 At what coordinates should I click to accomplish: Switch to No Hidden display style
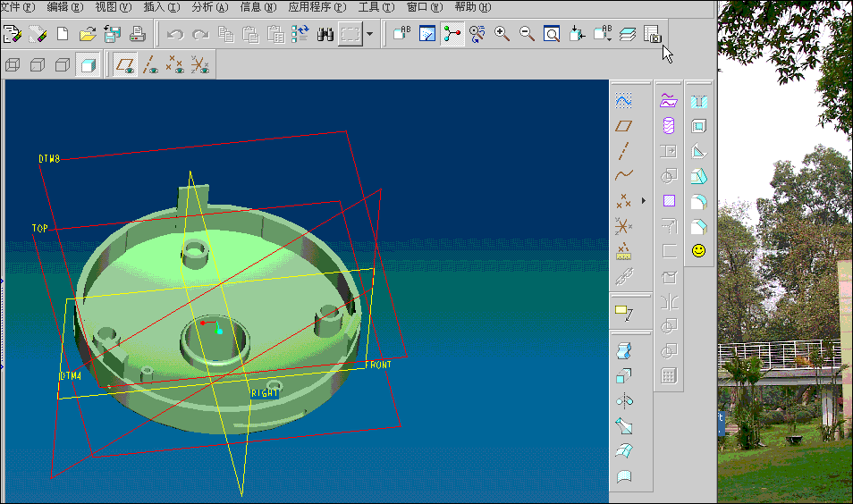(x=63, y=65)
